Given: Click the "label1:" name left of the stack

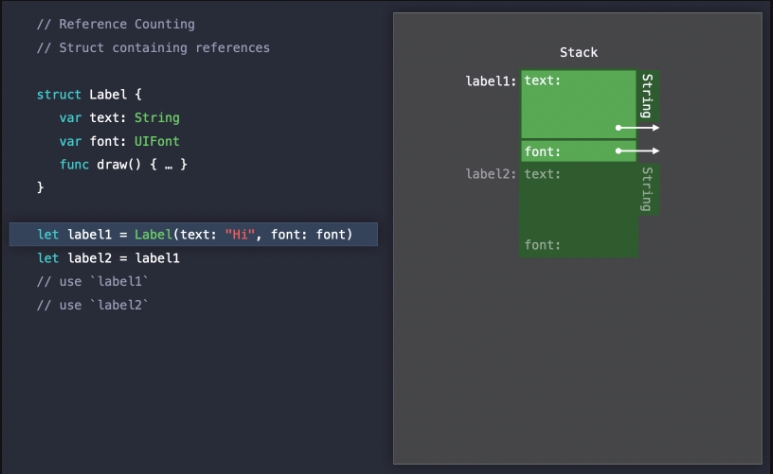Looking at the screenshot, I should (491, 81).
